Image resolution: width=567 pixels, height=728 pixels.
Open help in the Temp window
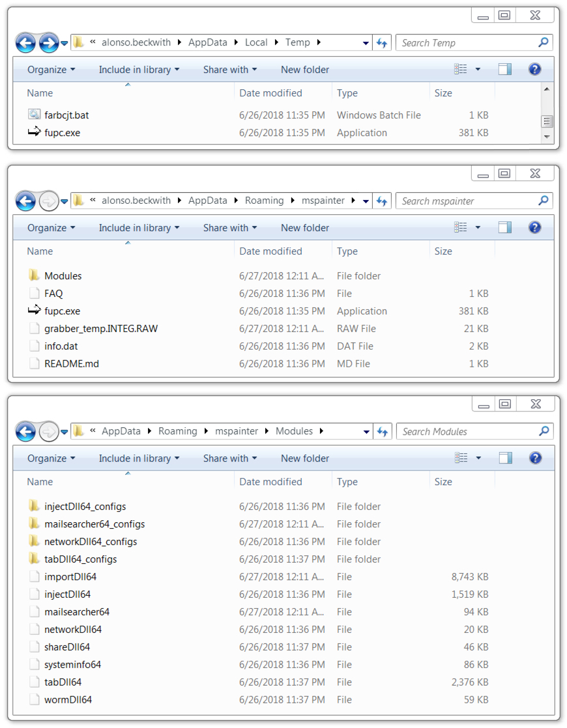tap(534, 69)
